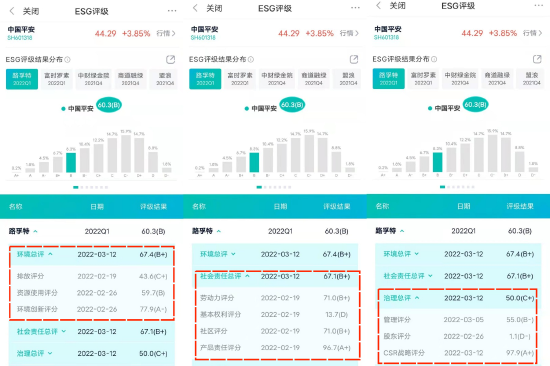This screenshot has width=550, height=366.
Task: Open the three-dot more menu, right panel
Action: pyautogui.click(x=539, y=5)
